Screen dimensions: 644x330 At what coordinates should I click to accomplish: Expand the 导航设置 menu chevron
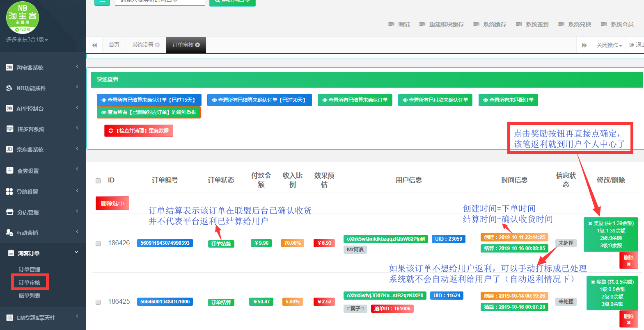click(x=77, y=191)
